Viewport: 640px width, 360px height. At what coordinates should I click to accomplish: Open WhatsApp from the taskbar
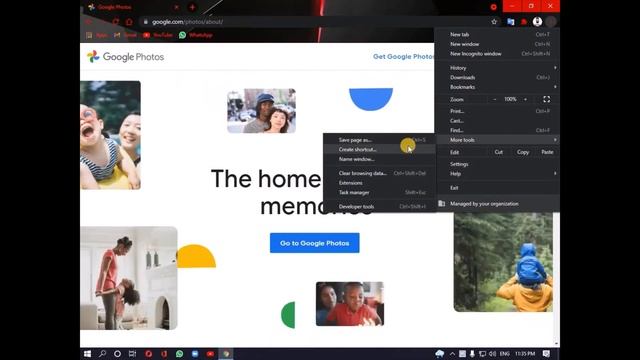(x=180, y=354)
